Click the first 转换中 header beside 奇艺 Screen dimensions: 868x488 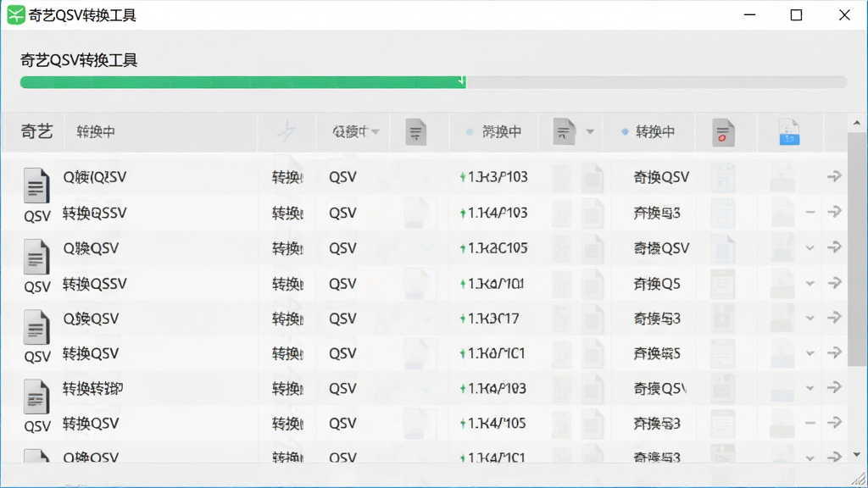96,131
